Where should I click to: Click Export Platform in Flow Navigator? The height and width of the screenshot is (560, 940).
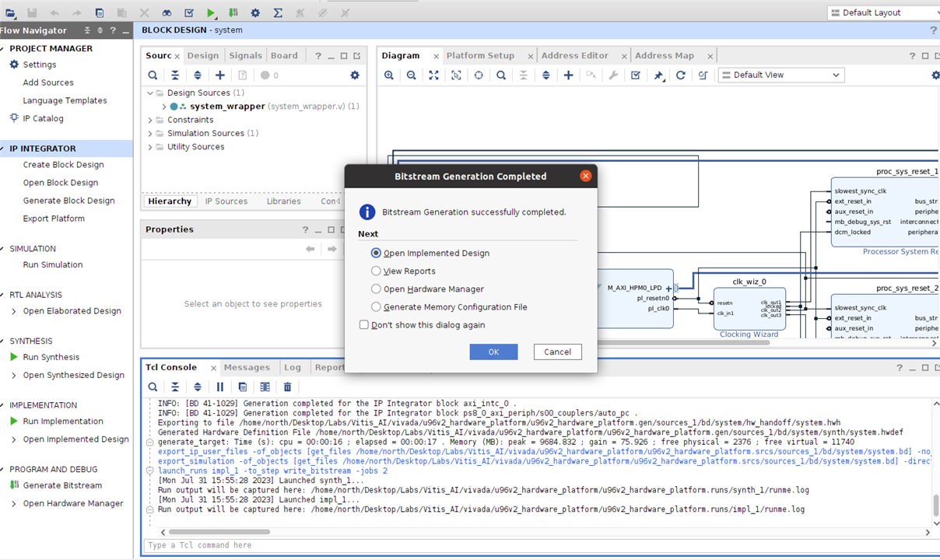pyautogui.click(x=54, y=219)
